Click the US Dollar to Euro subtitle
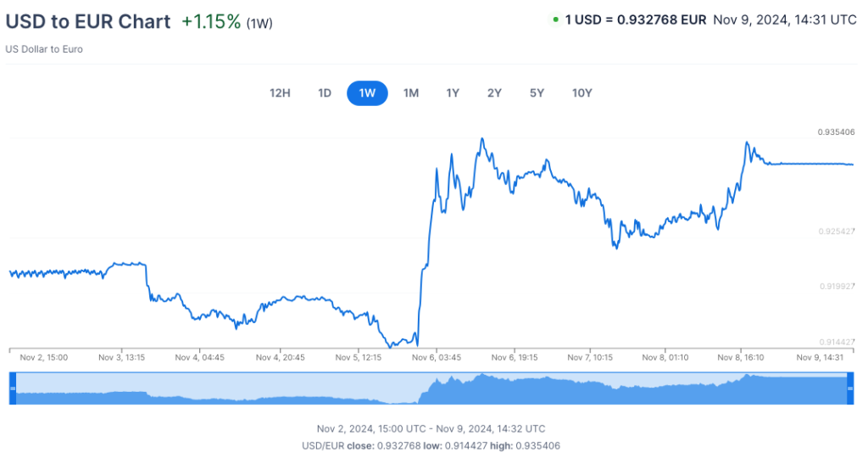This screenshot has height=458, width=868. (x=44, y=49)
